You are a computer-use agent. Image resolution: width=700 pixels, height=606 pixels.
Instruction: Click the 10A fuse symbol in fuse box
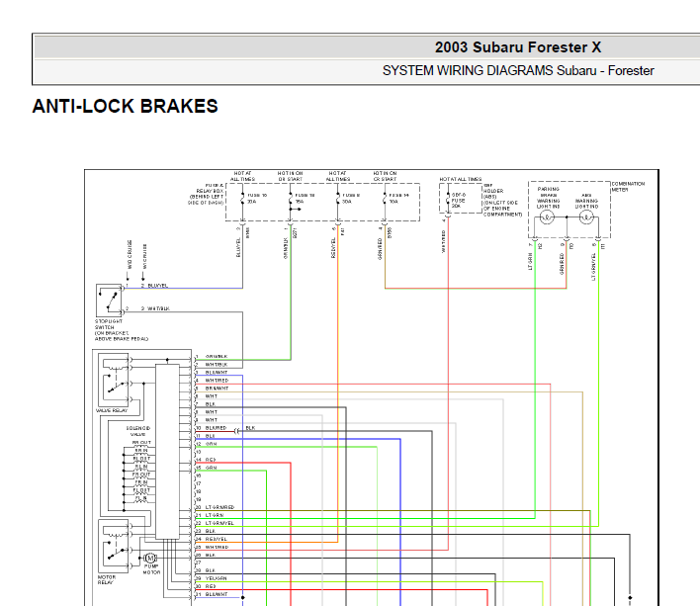point(385,199)
